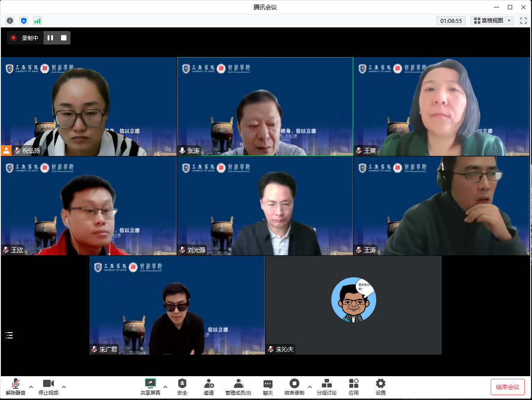Click the 共享屏幕 share screen button

[150, 387]
